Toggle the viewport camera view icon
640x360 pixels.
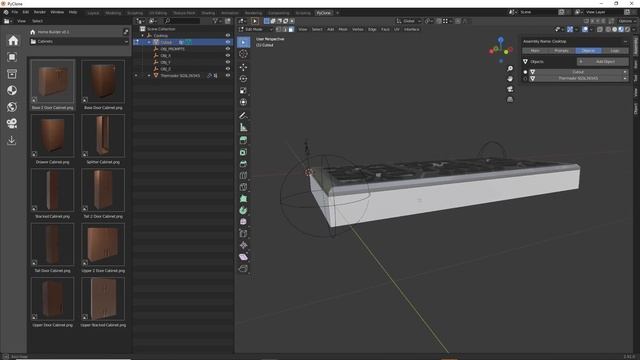pyautogui.click(x=510, y=89)
